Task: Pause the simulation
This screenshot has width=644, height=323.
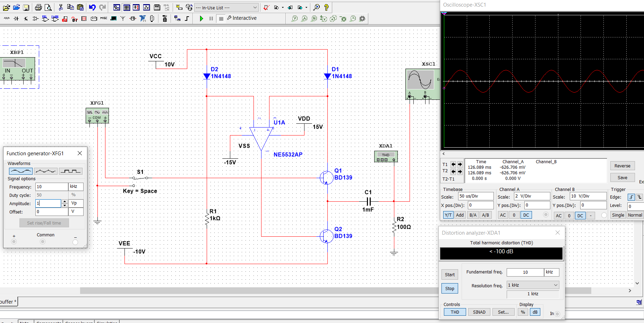Action: pos(211,18)
